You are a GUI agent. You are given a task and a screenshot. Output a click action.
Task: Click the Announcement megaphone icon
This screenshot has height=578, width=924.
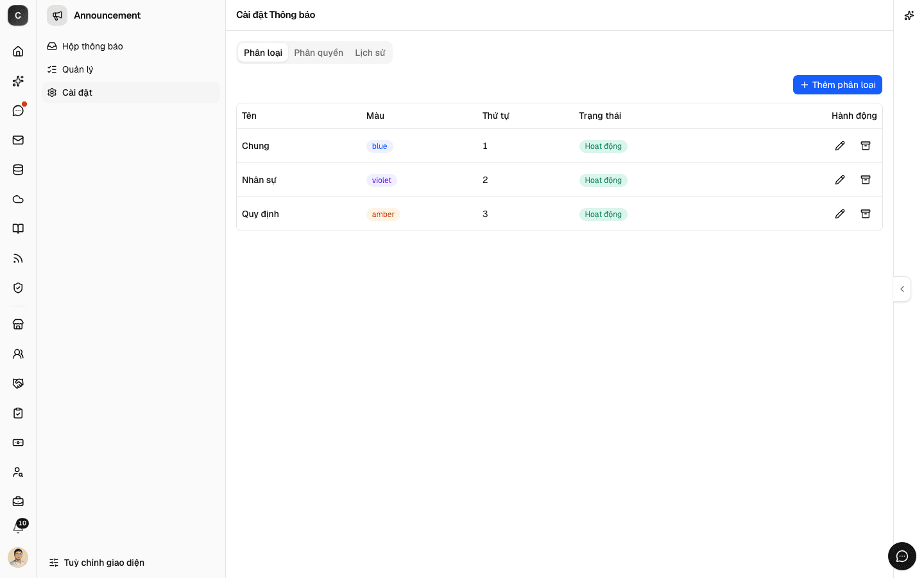click(x=57, y=15)
